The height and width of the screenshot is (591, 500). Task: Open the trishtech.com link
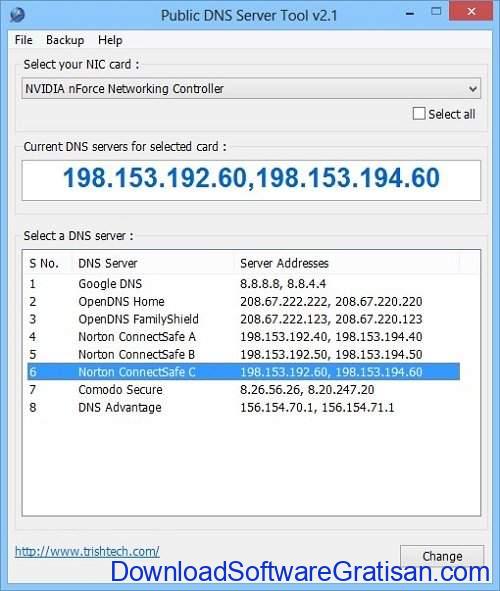tap(87, 551)
